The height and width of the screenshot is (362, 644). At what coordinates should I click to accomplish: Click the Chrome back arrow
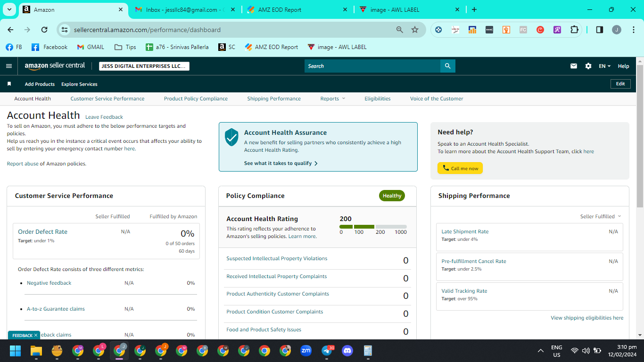(10, 30)
